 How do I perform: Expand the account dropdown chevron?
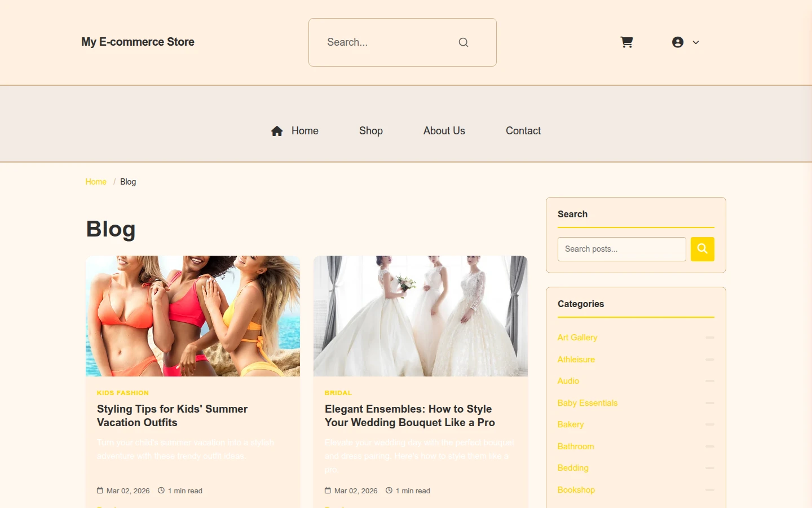click(x=696, y=42)
